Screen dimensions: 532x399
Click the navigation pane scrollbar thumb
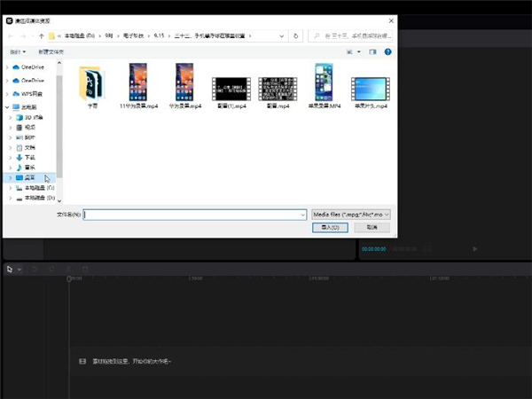click(59, 126)
